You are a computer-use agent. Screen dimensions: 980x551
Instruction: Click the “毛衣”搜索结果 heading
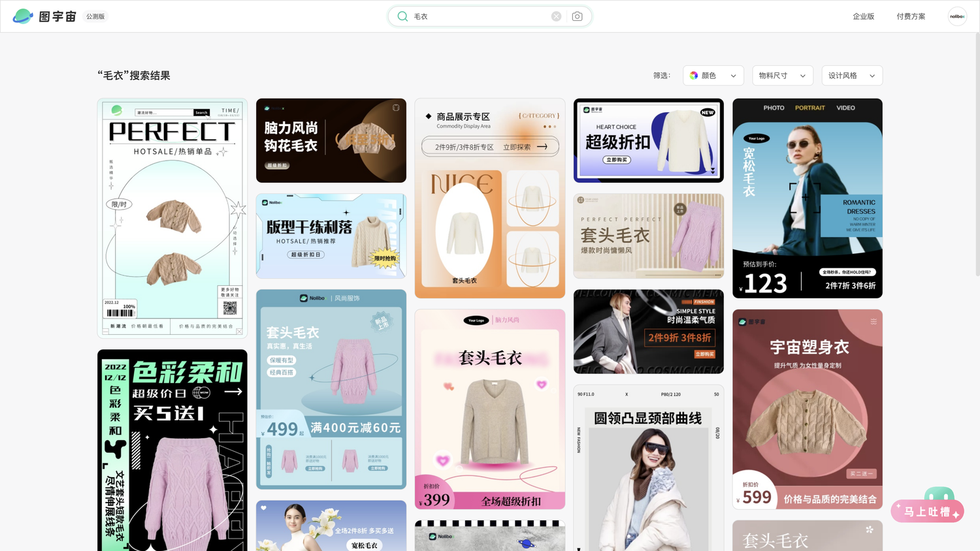134,76
